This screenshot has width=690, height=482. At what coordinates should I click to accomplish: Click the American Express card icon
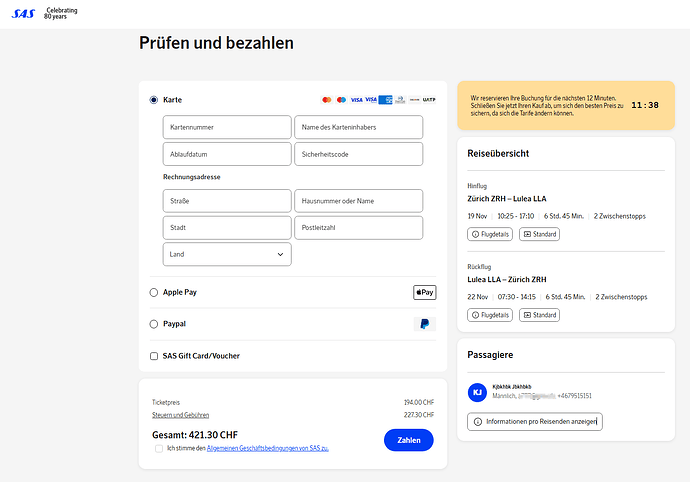pyautogui.click(x=385, y=100)
